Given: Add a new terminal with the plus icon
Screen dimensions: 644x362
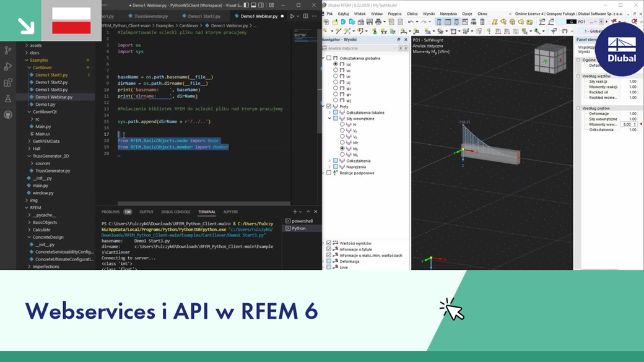Looking at the screenshot, I should pos(295,212).
